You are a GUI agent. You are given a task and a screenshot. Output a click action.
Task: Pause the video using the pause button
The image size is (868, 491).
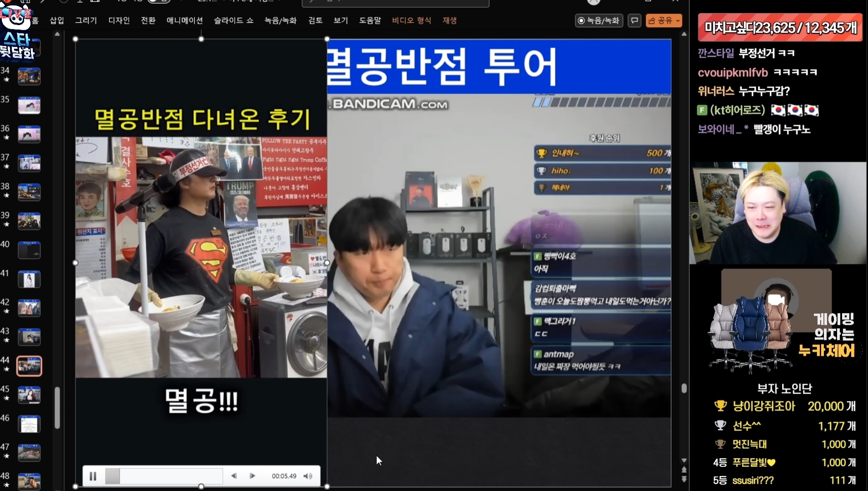[93, 476]
